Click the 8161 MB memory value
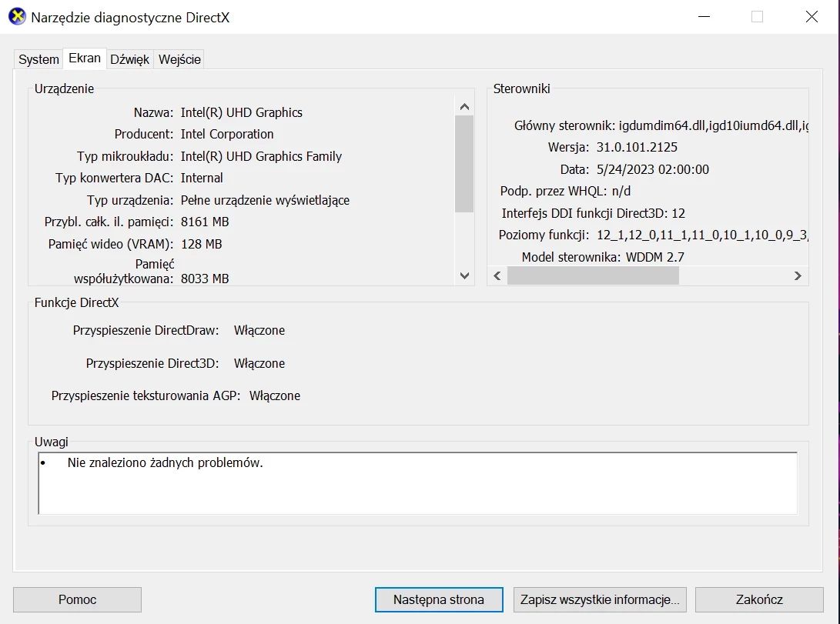This screenshot has height=624, width=840. 205,222
